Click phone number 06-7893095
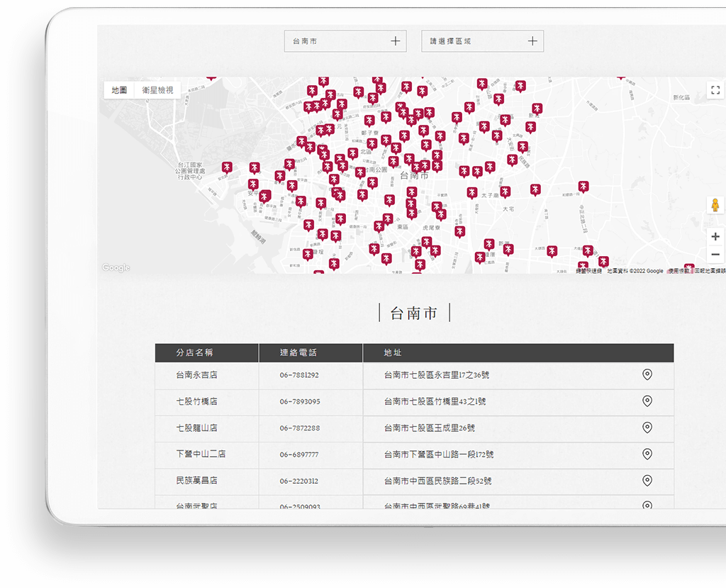This screenshot has width=726, height=588. point(300,401)
